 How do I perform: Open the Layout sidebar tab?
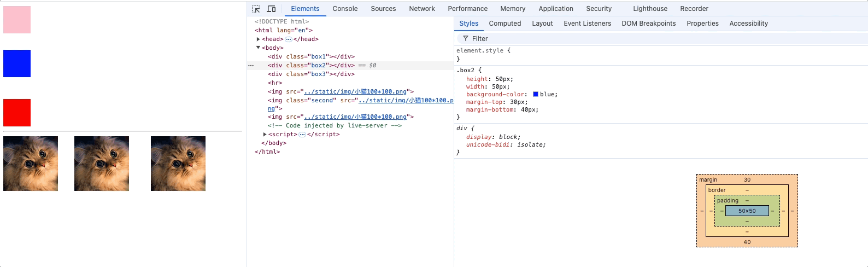542,24
